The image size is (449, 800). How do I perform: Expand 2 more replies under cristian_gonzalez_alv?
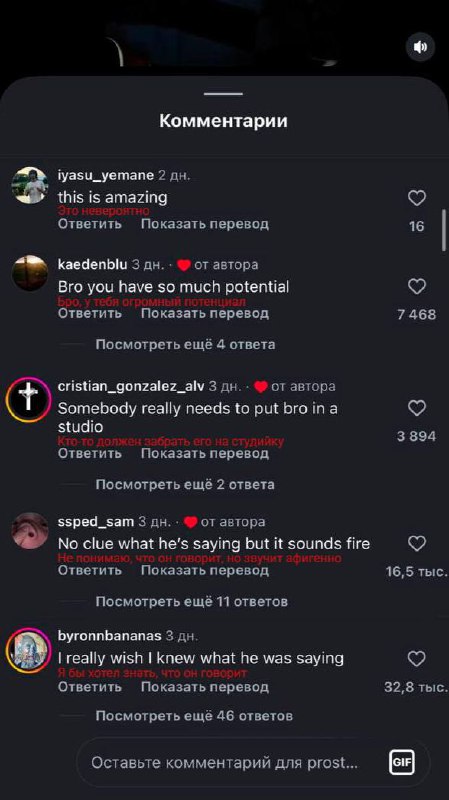185,484
